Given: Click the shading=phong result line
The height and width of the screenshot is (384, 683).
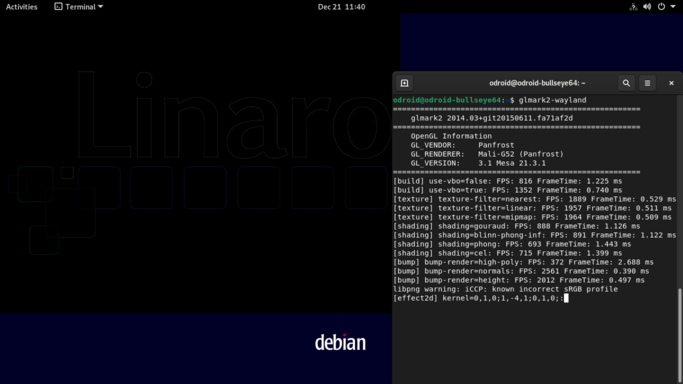Looking at the screenshot, I should pos(512,244).
